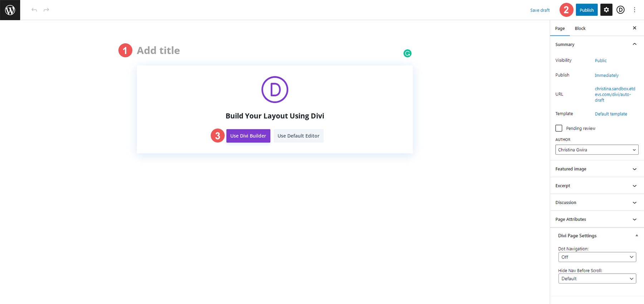This screenshot has height=304, width=644.
Task: Toggle the settings gear sidebar
Action: click(x=606, y=10)
